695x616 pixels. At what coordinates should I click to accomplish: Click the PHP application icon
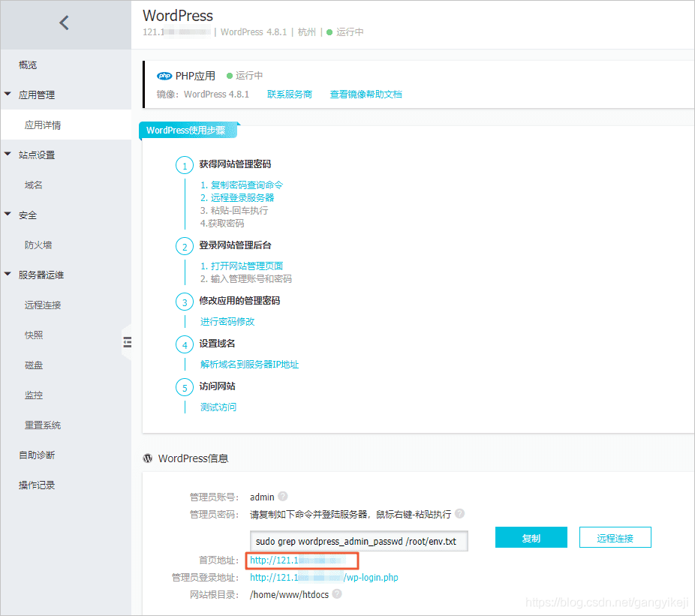point(164,75)
